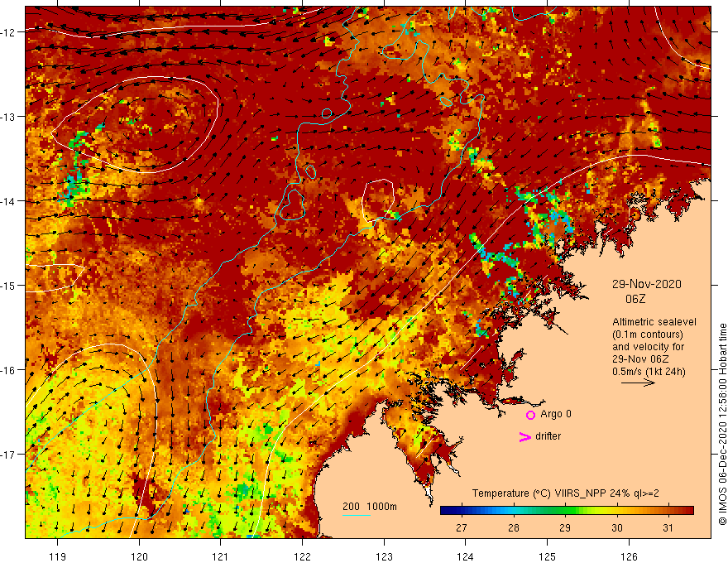Screen dimensions: 728x563
Task: Click the longitude axis label 126
Action: (x=629, y=556)
